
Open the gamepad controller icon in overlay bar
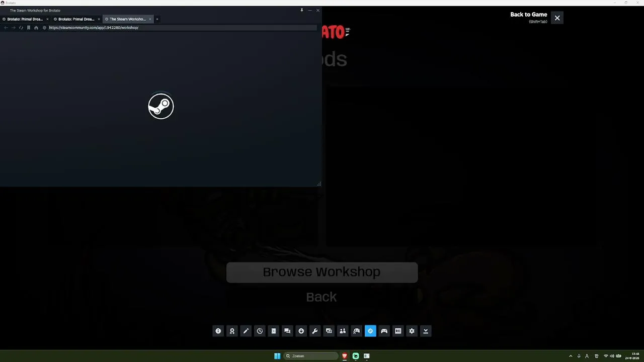click(x=384, y=331)
